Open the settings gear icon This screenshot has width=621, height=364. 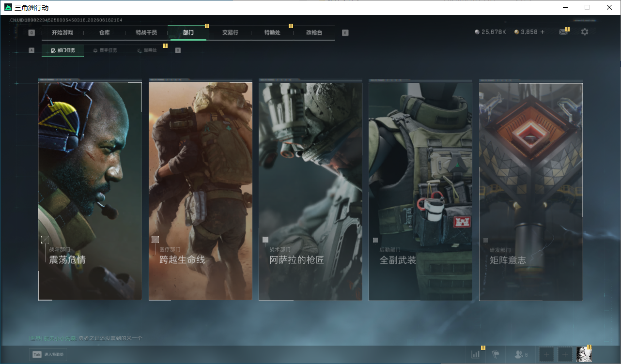pos(585,32)
